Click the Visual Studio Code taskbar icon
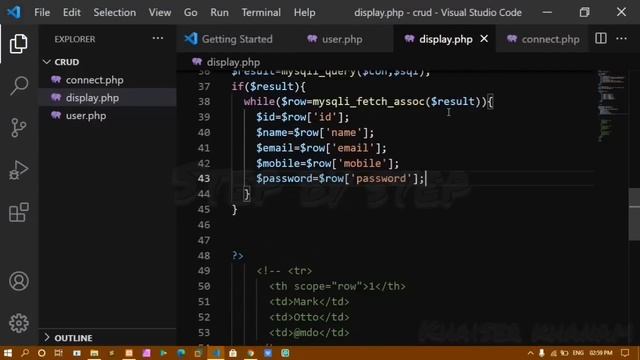The image size is (640, 360). coord(216,353)
